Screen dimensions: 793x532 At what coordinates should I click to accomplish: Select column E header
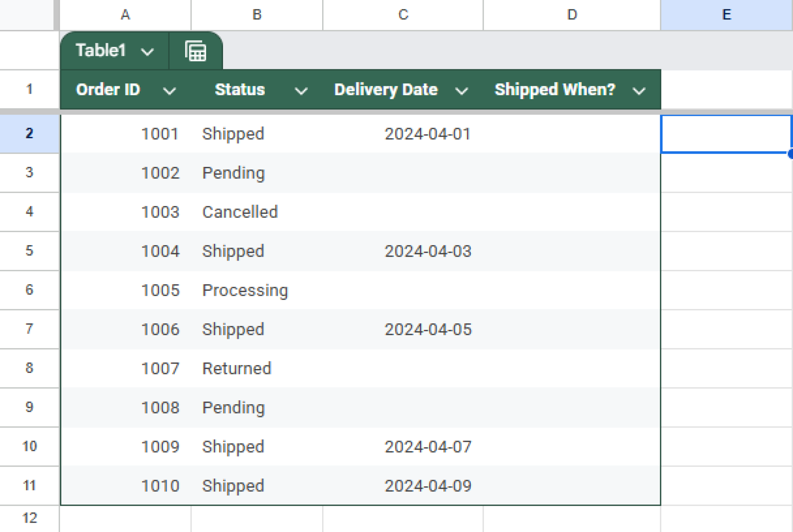[726, 15]
